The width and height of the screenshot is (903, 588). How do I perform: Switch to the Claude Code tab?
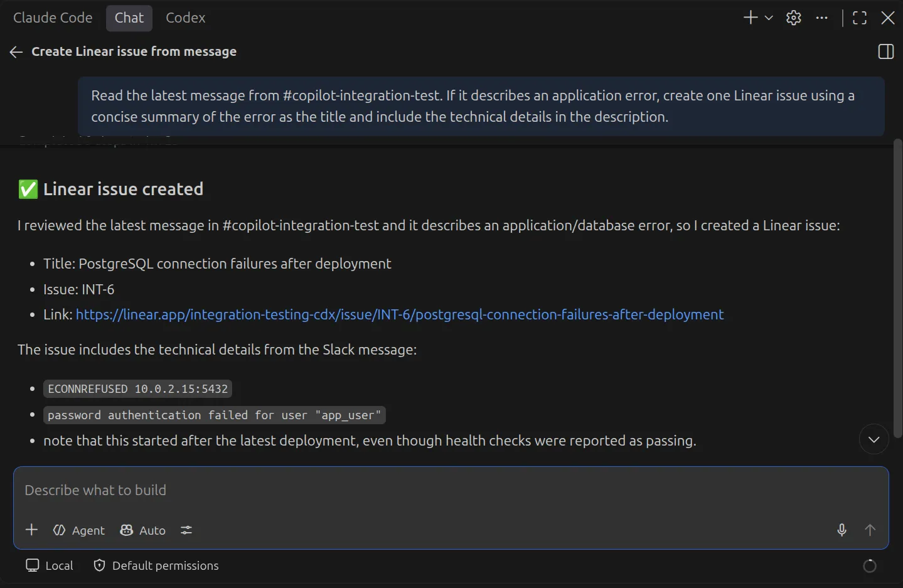[x=53, y=18]
